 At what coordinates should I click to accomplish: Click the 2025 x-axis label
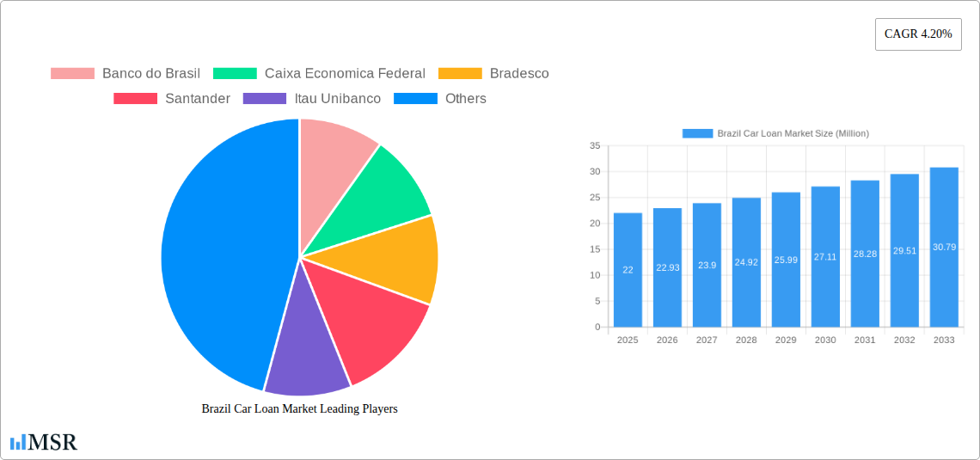click(628, 340)
